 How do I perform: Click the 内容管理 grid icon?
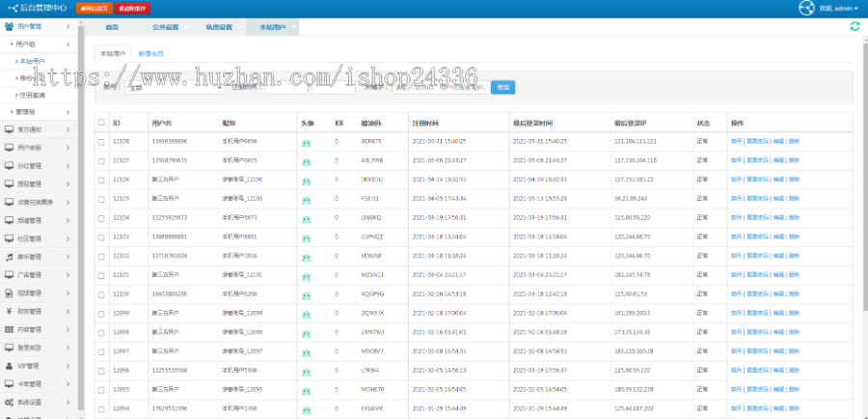[9, 329]
